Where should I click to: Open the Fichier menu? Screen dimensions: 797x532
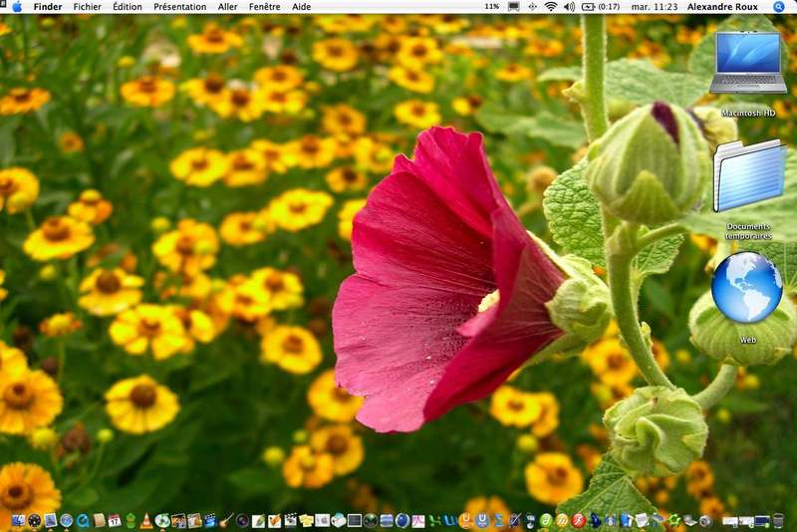coord(87,7)
